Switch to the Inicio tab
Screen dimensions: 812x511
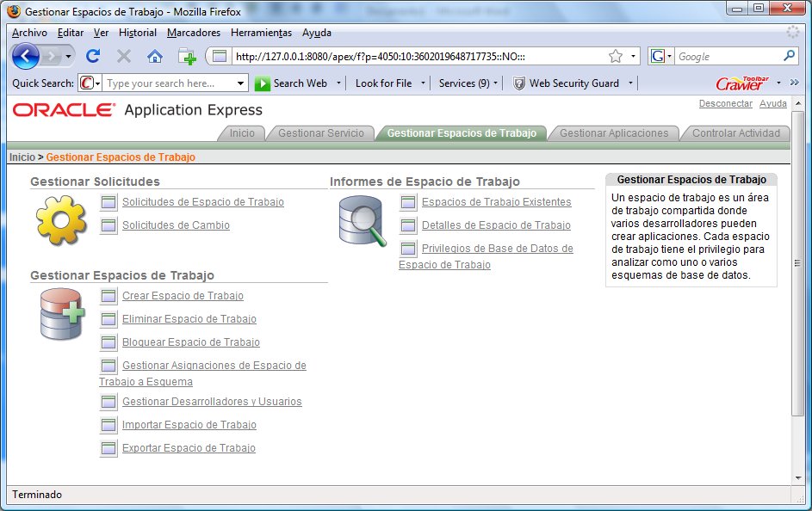(242, 133)
